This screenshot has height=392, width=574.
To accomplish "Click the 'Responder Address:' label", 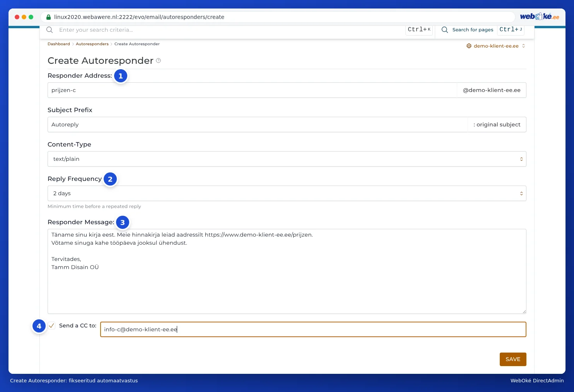I will [x=80, y=76].
